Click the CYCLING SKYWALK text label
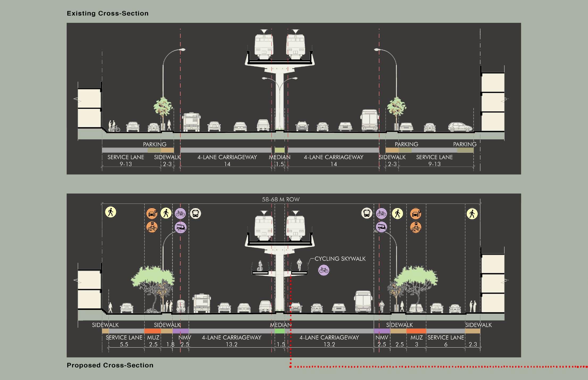This screenshot has width=588, height=380. click(x=340, y=259)
